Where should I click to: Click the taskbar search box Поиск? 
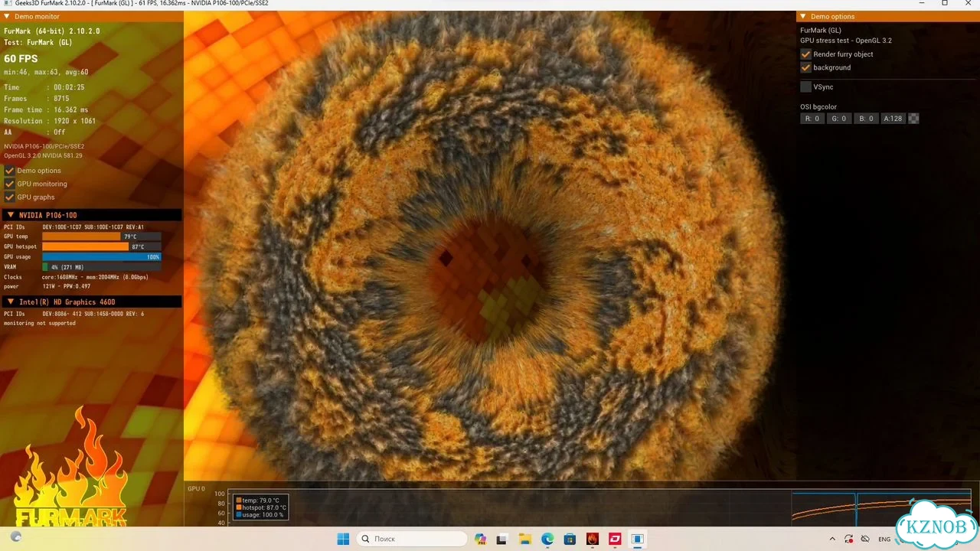413,539
